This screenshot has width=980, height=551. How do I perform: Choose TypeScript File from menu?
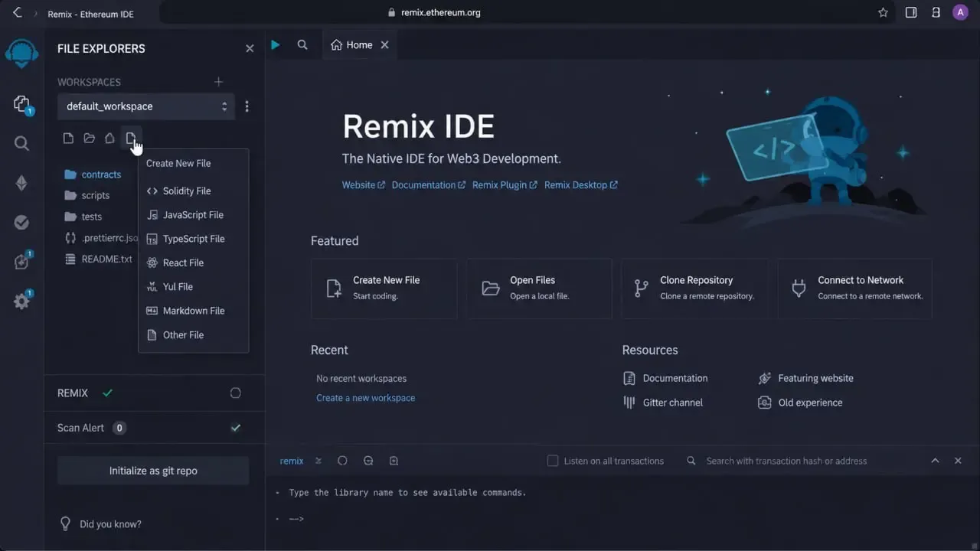(x=193, y=239)
